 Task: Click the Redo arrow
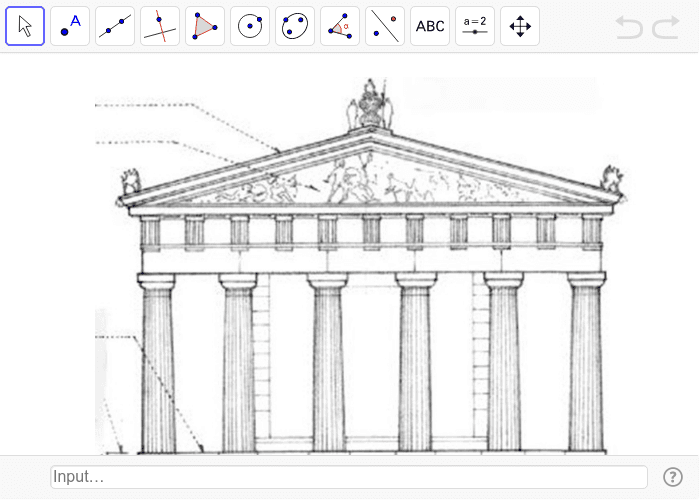pos(666,27)
